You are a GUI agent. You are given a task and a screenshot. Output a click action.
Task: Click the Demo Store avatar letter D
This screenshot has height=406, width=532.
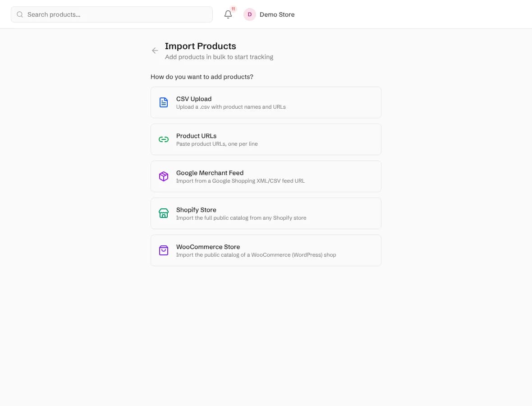[249, 14]
